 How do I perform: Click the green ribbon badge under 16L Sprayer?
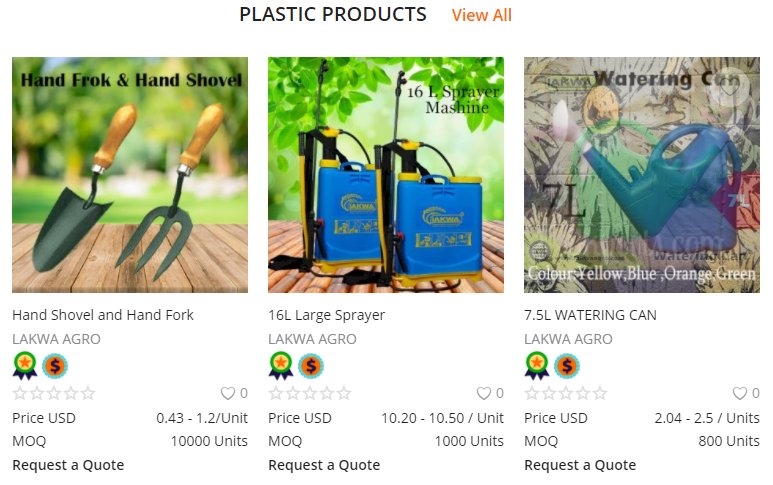click(281, 366)
